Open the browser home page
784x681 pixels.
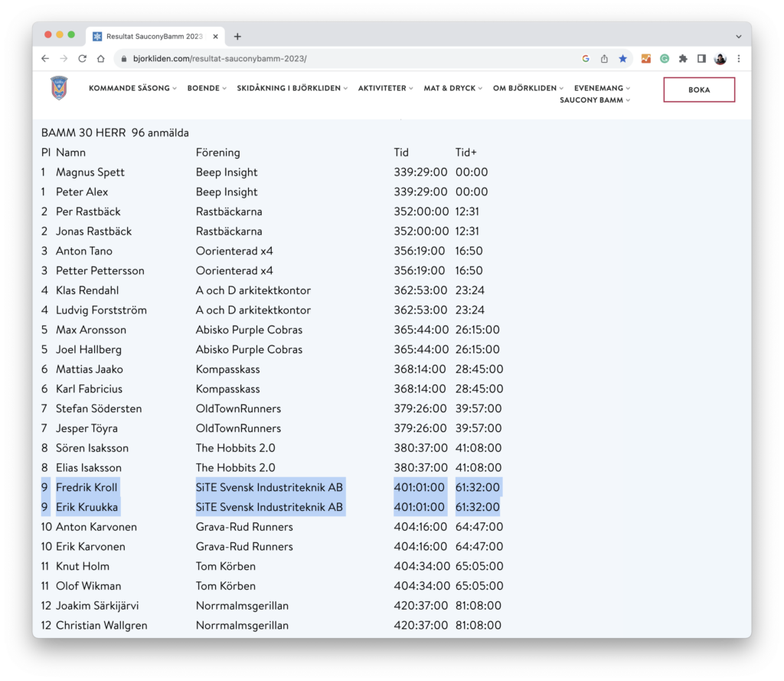[x=101, y=58]
